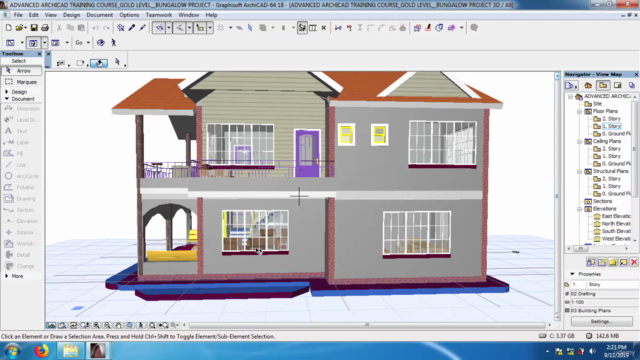The width and height of the screenshot is (640, 360).
Task: Collapse the Properties section in Navigator
Action: click(572, 274)
